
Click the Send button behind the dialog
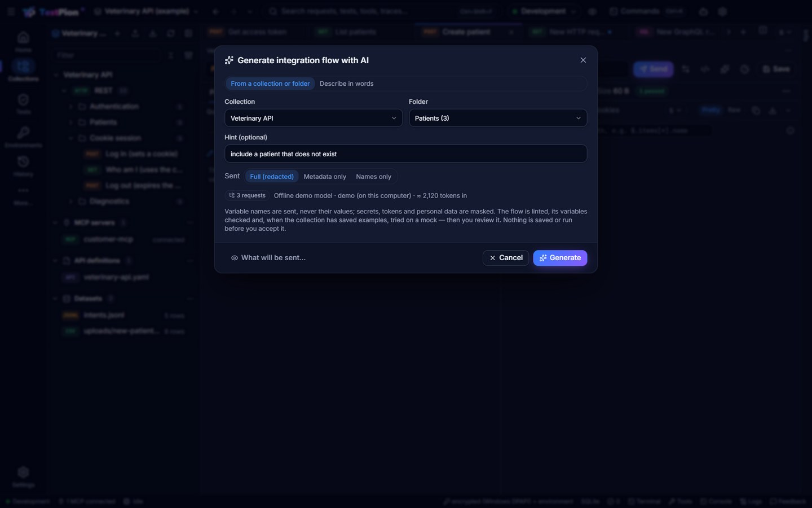[x=653, y=69]
